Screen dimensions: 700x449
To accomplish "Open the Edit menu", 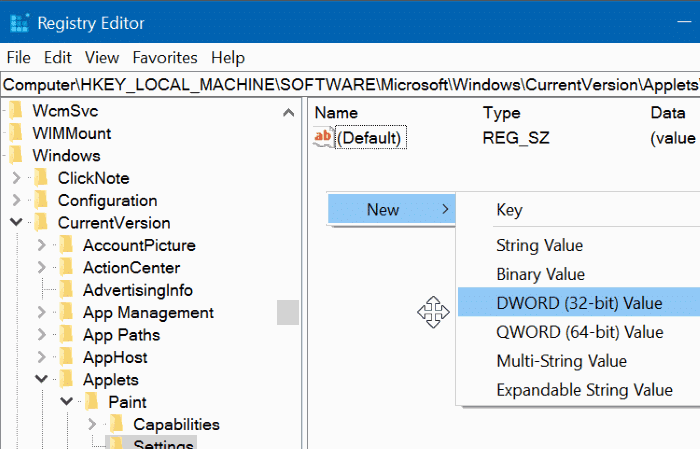I will 58,58.
